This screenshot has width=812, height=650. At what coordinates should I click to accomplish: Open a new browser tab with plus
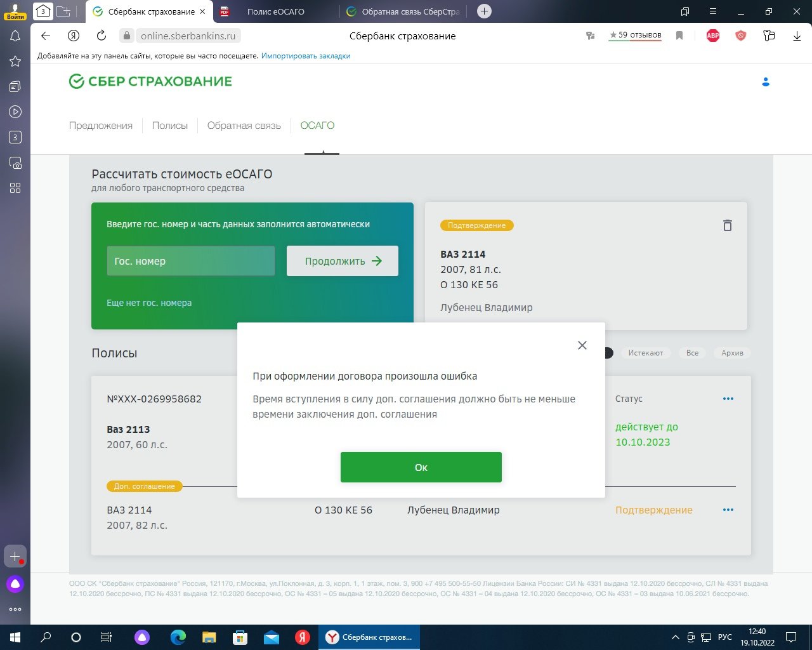coord(484,11)
